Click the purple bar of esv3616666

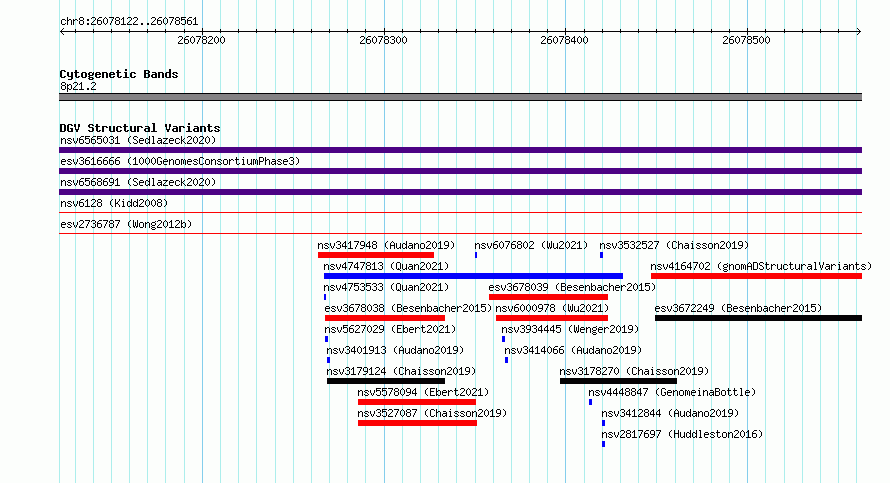tap(460, 171)
